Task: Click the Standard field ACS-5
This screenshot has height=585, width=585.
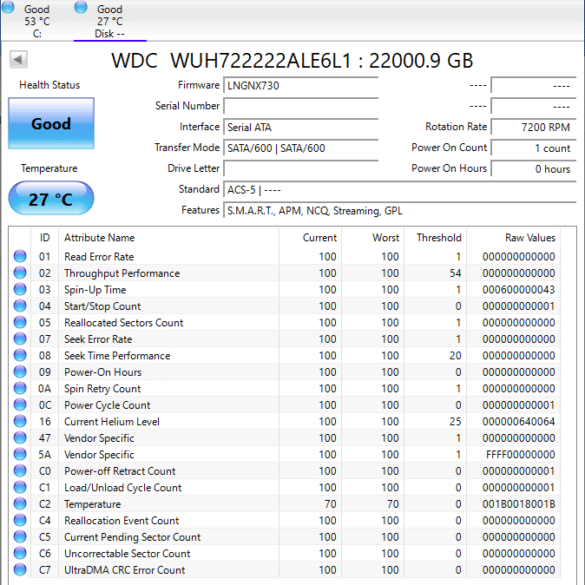Action: pyautogui.click(x=400, y=190)
